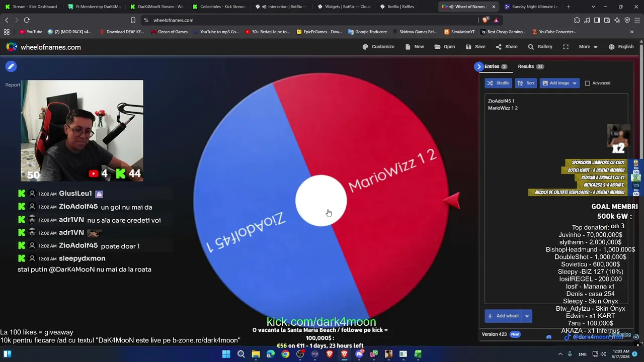The height and width of the screenshot is (362, 644).
Task: Sort the wheel entries
Action: point(526,83)
